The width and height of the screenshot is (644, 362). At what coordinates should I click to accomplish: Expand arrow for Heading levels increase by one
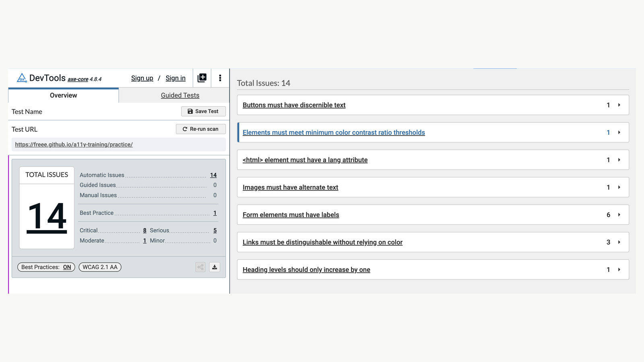(x=619, y=269)
